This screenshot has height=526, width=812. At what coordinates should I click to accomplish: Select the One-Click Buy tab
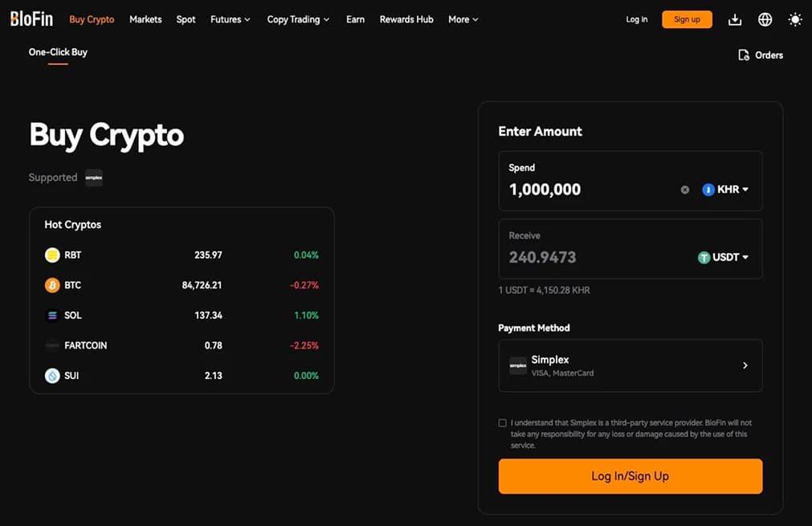tap(58, 52)
